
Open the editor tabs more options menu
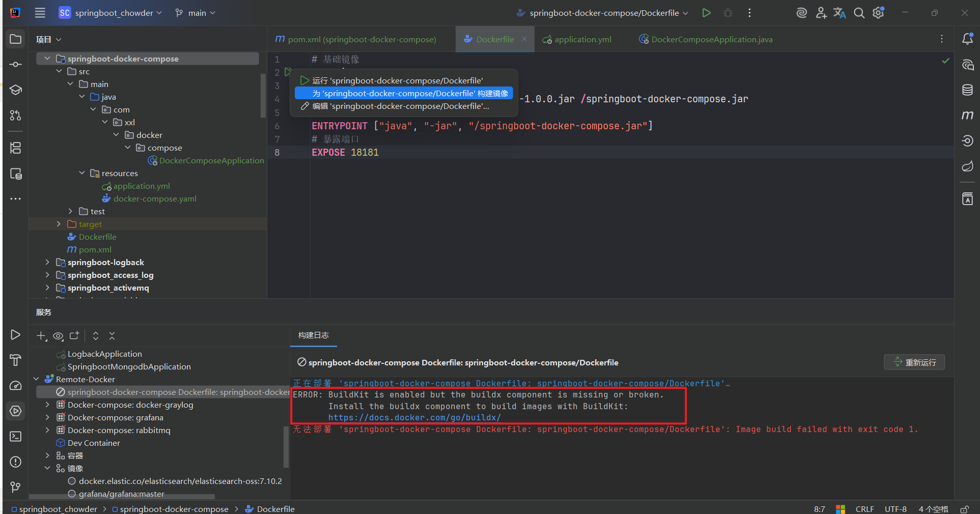pos(942,39)
